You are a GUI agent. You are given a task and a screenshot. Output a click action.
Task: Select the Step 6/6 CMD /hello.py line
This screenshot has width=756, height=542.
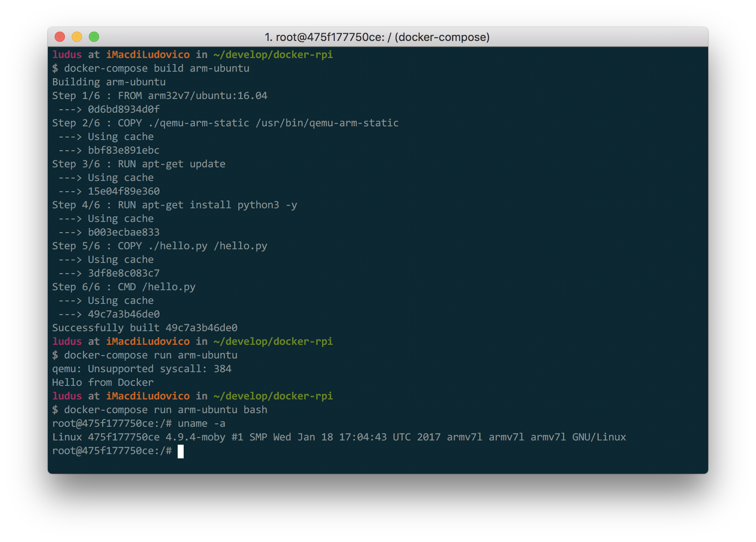coord(123,287)
